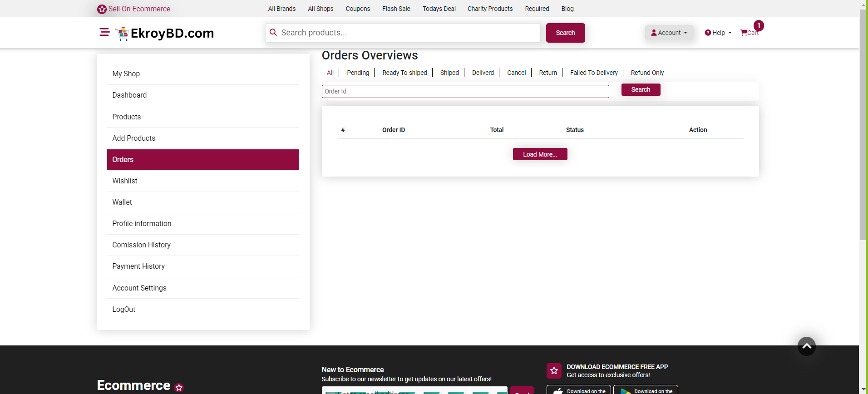Click the EkroyBD.com shopping cart logo
868x394 pixels.
pyautogui.click(x=122, y=34)
